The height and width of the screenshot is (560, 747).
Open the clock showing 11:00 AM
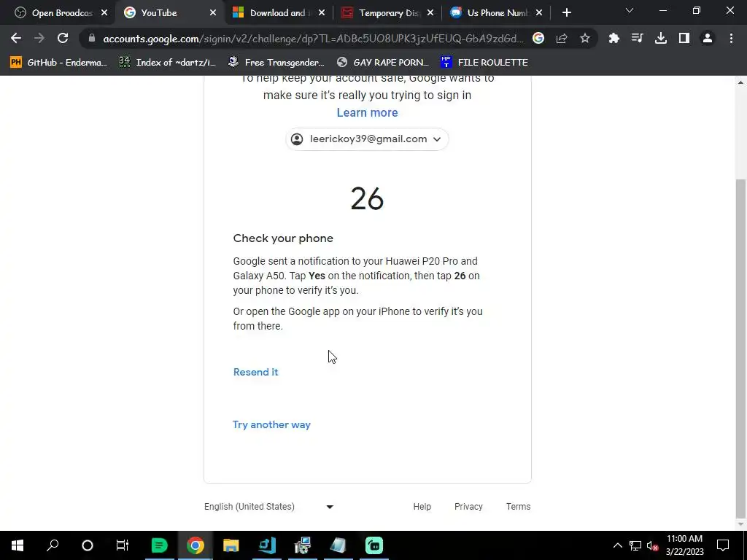click(x=684, y=545)
